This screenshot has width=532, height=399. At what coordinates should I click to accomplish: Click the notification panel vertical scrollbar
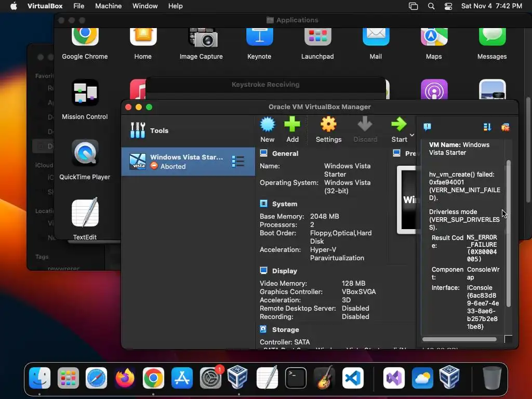508,234
